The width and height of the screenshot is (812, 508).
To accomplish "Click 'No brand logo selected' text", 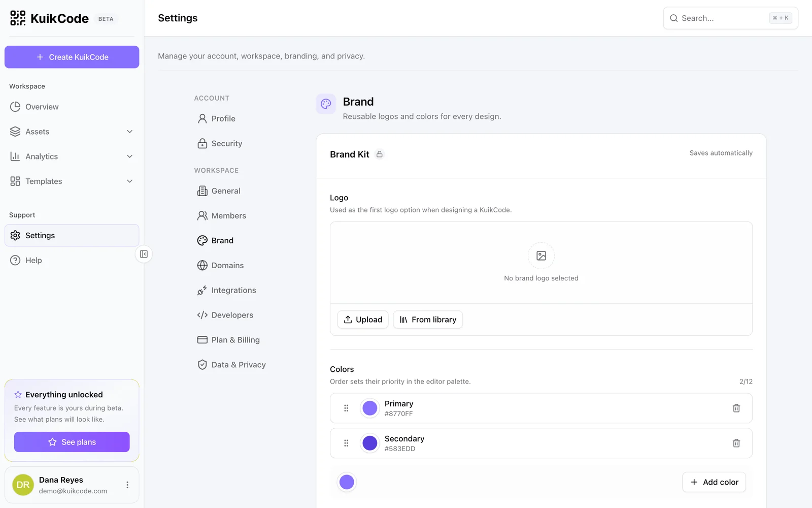I will (x=541, y=278).
